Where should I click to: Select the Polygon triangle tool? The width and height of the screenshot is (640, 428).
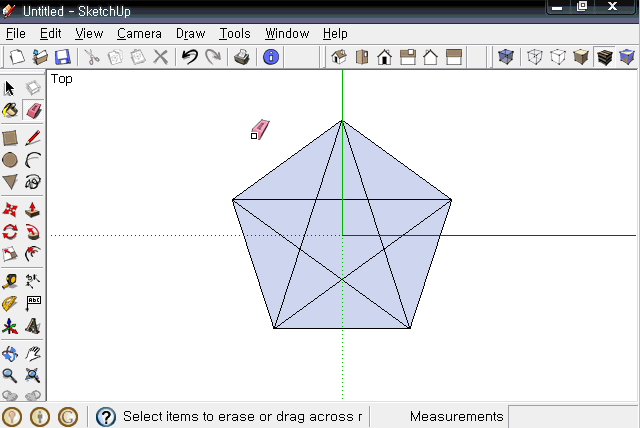point(10,182)
